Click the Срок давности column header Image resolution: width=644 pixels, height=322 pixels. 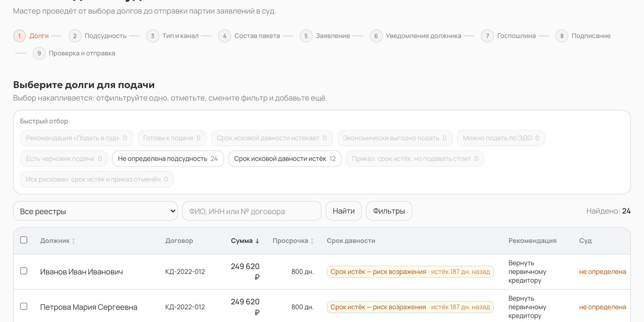351,241
